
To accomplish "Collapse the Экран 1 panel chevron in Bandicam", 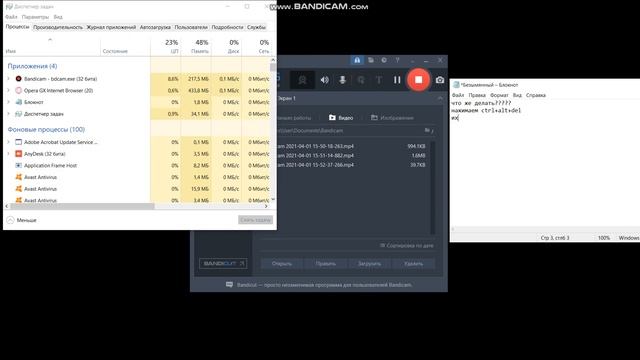I will click(440, 98).
